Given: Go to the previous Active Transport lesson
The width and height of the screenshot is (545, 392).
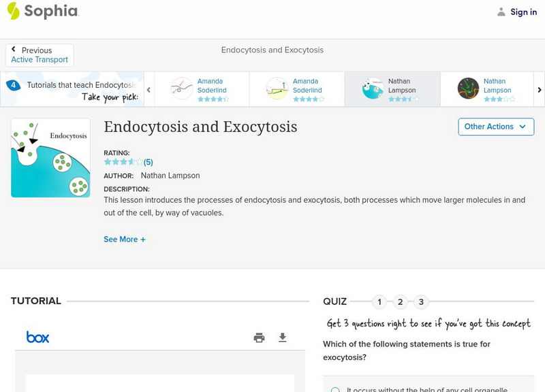Looking at the screenshot, I should click(40, 55).
